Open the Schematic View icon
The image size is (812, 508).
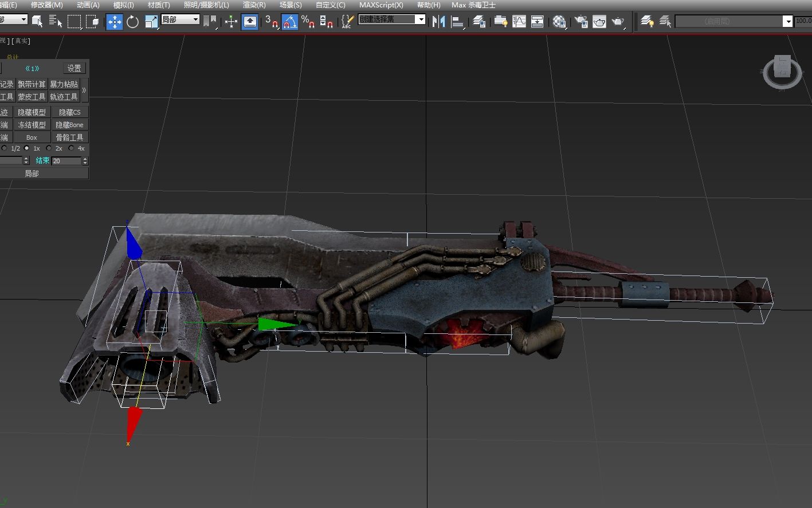(538, 22)
